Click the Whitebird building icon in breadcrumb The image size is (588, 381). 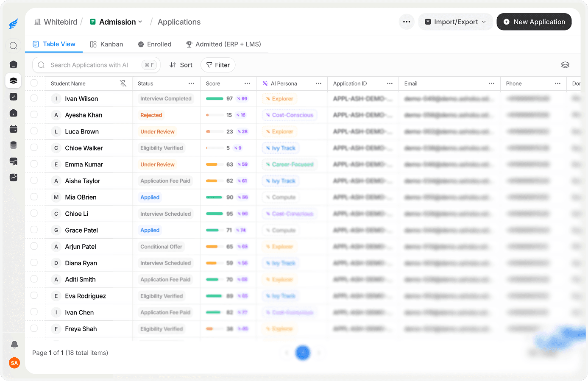tap(38, 22)
